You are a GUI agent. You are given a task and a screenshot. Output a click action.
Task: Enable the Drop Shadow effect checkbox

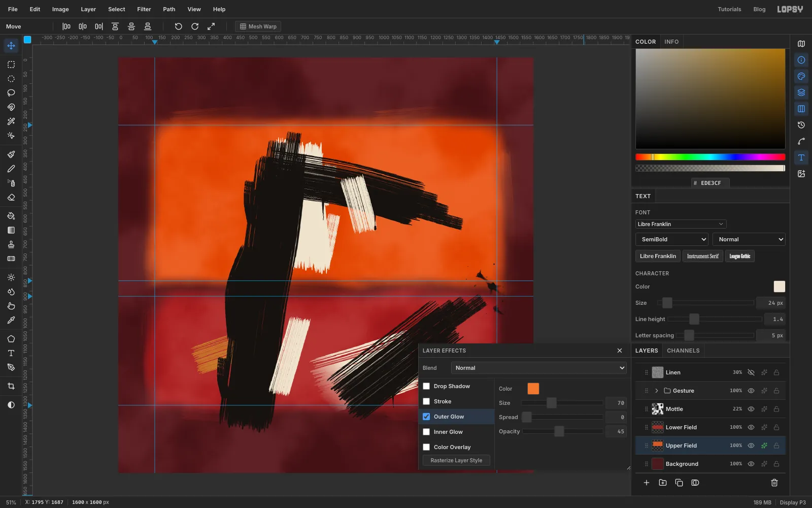point(426,386)
